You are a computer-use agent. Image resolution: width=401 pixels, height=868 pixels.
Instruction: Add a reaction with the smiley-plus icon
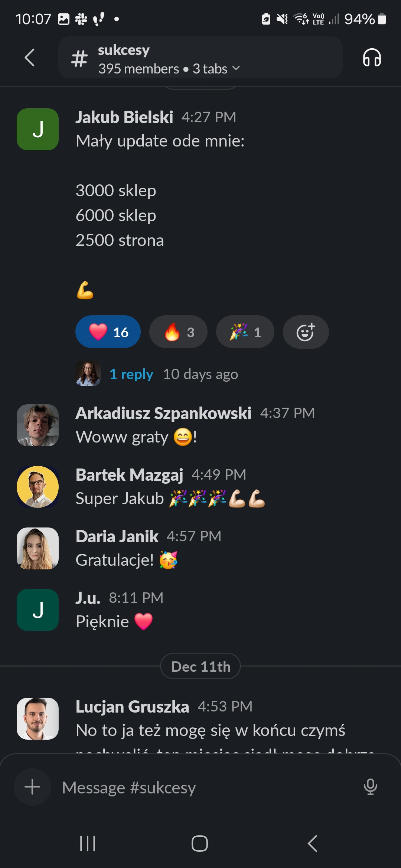coord(306,332)
